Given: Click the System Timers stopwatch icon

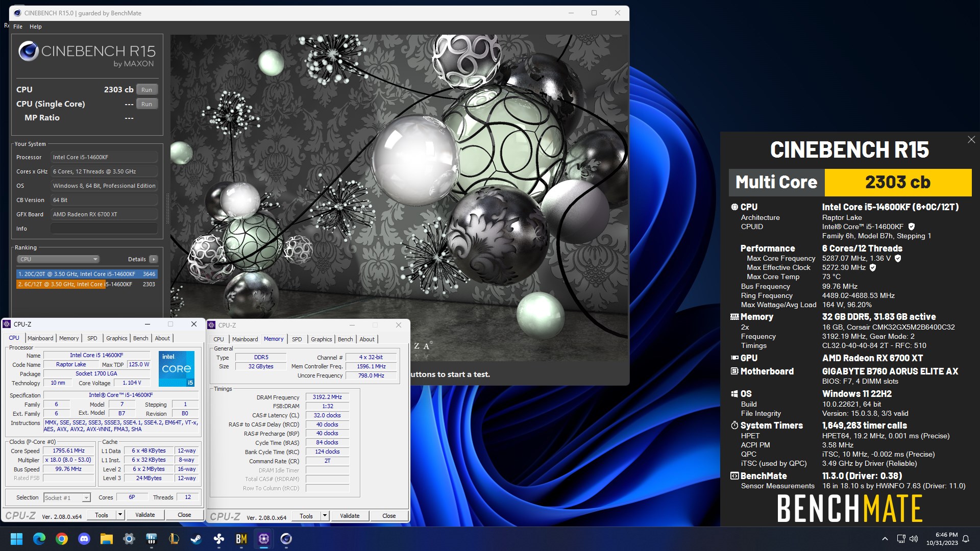Looking at the screenshot, I should [734, 425].
